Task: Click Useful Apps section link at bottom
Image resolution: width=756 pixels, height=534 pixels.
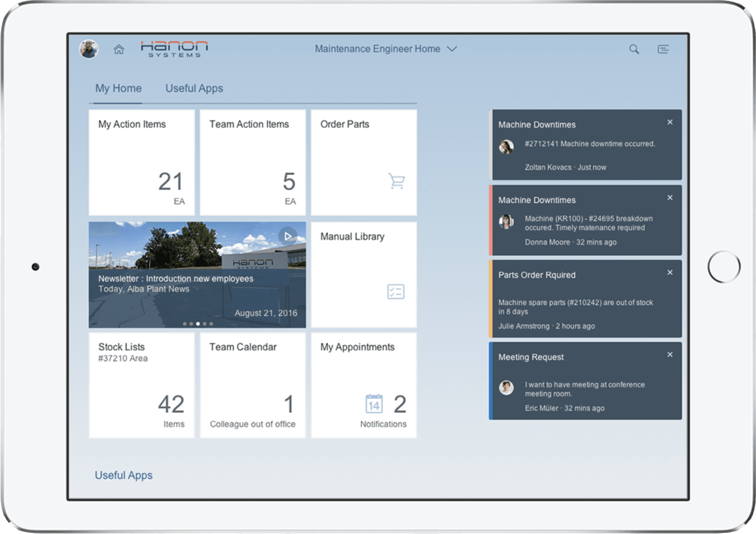Action: coord(123,475)
